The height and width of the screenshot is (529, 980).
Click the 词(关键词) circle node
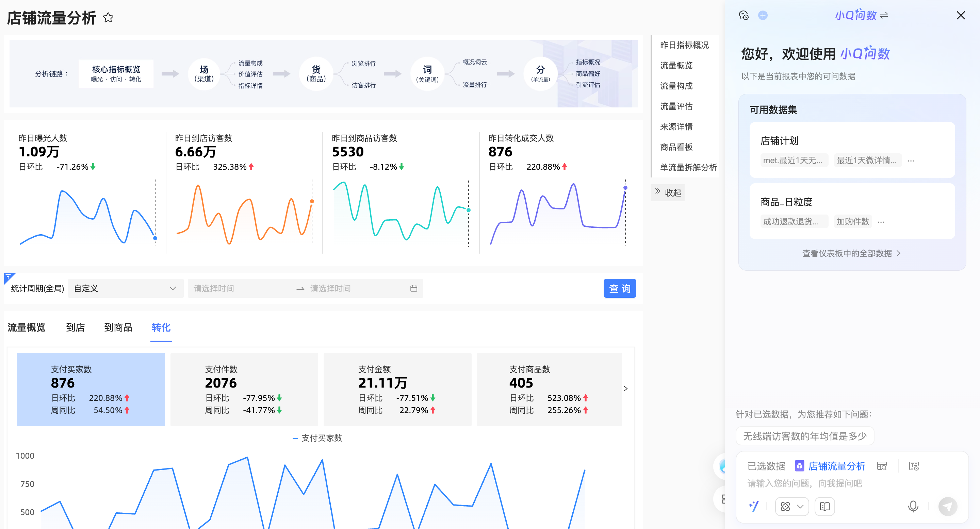click(x=427, y=74)
